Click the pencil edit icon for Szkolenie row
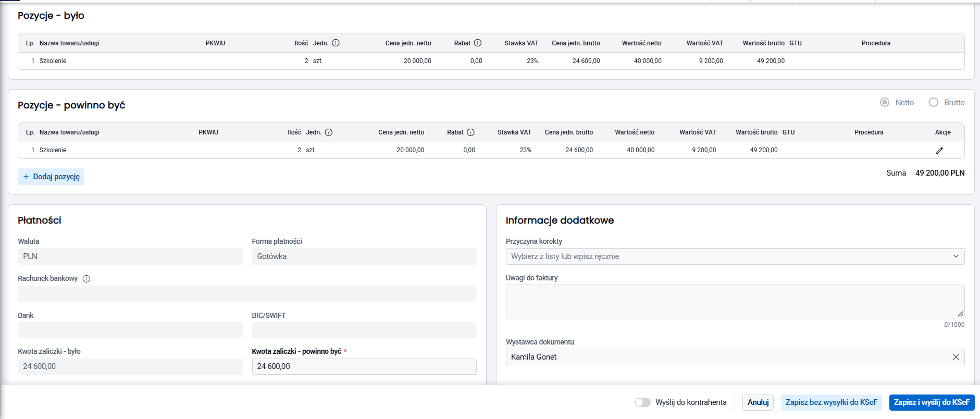 [x=939, y=151]
